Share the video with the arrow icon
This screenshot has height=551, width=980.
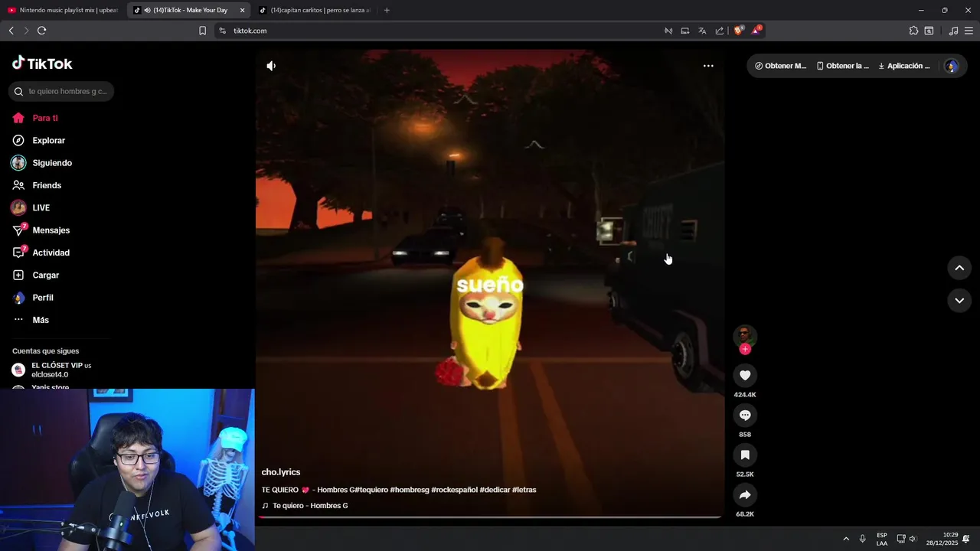[x=745, y=494]
